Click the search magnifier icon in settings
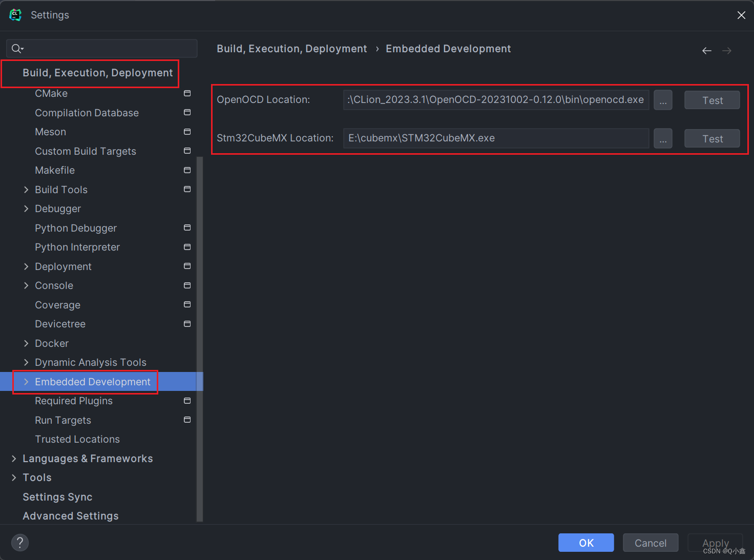Viewport: 754px width, 560px height. [17, 49]
